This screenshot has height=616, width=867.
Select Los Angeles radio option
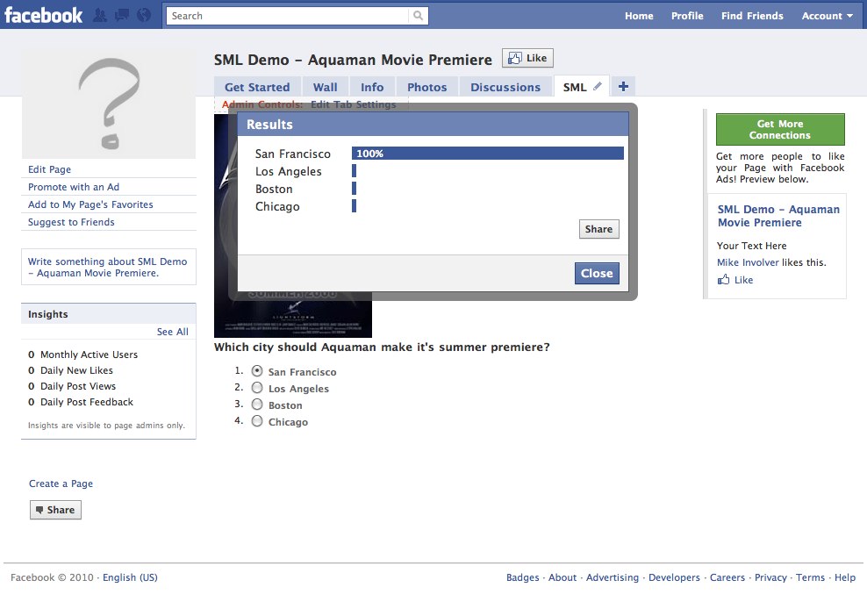[x=257, y=388]
